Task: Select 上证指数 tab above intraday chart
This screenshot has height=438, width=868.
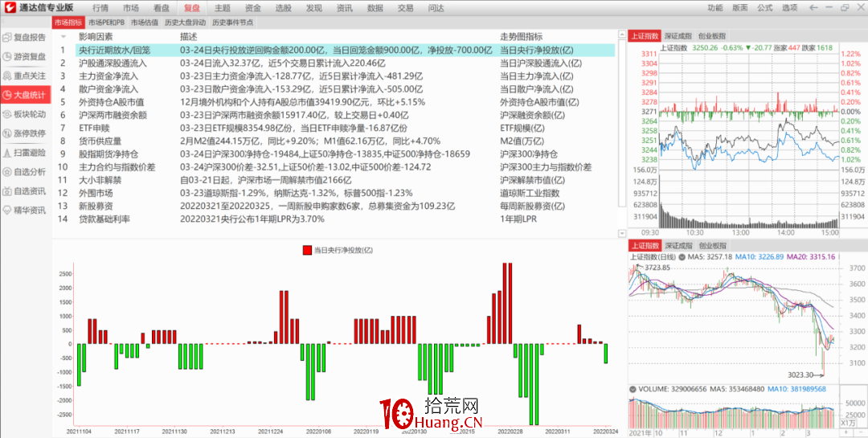Action: (x=645, y=36)
